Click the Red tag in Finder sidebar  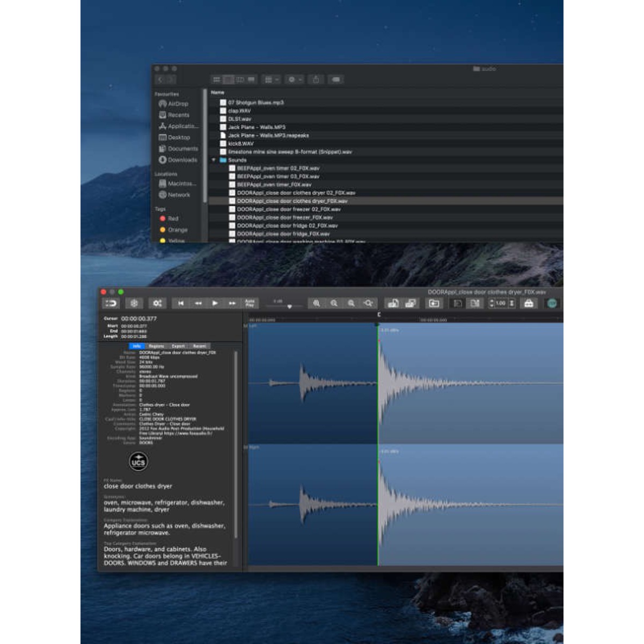tap(169, 218)
